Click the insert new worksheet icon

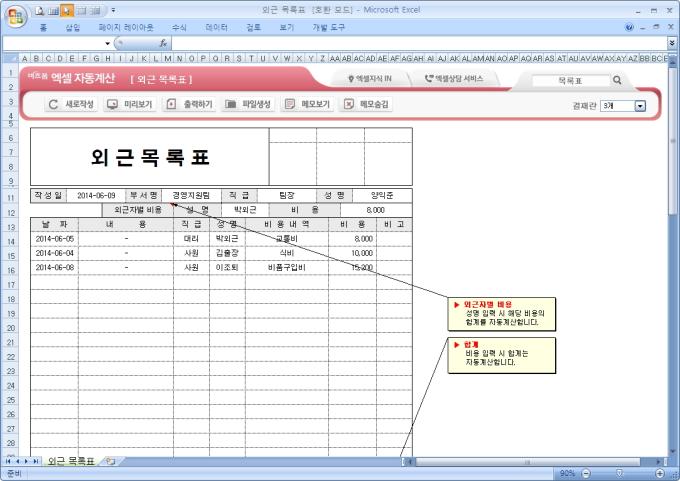point(111,461)
